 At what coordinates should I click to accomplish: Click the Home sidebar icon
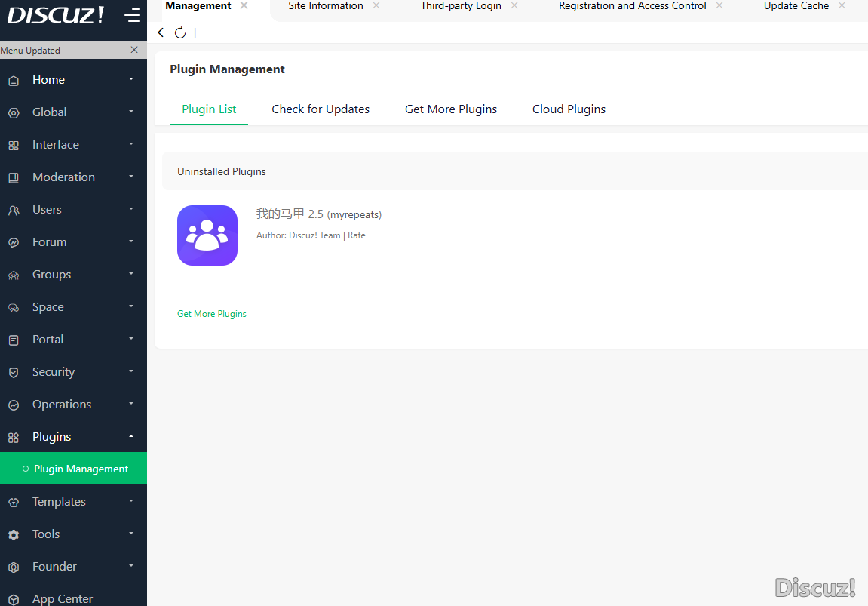14,81
